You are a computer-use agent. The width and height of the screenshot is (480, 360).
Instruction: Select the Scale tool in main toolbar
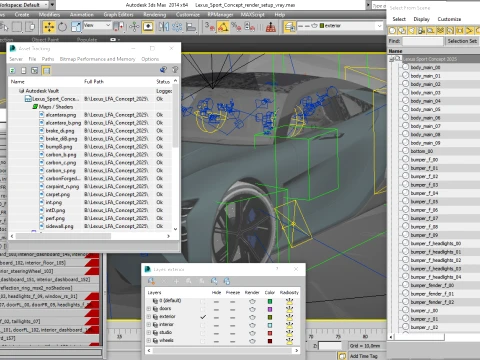(x=76, y=27)
